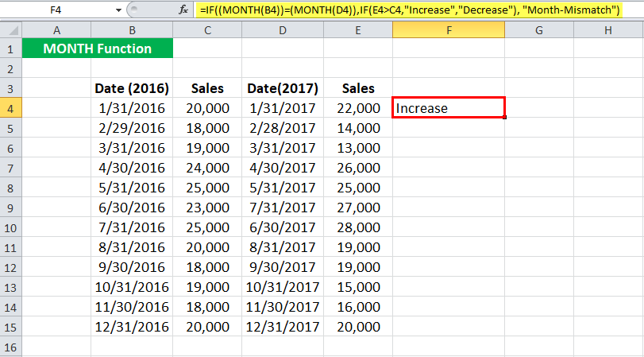Select row 1 header
Image resolution: width=644 pixels, height=357 pixels.
pos(10,49)
